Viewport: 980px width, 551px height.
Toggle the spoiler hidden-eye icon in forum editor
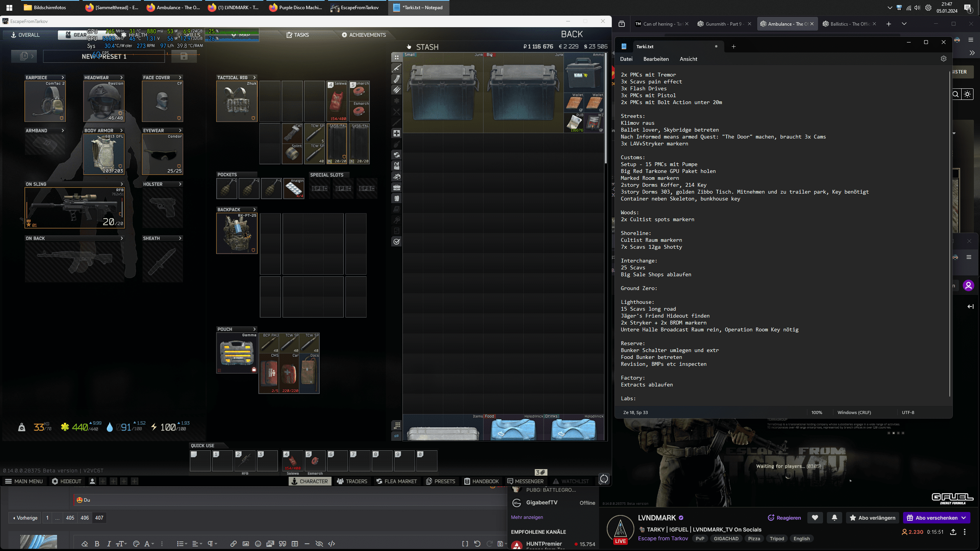point(319,543)
